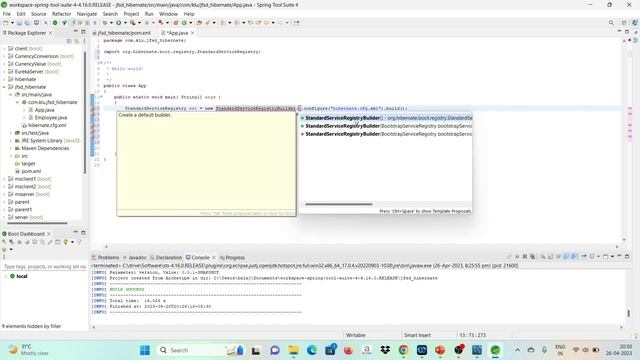Open the New file dropdown arrow
This screenshot has height=360, width=640.
pyautogui.click(x=12, y=22)
